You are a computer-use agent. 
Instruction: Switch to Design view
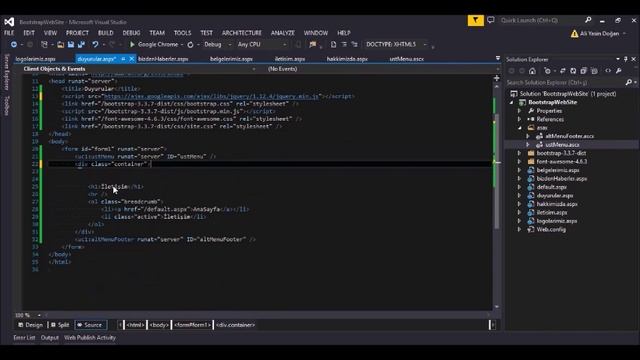(30, 325)
